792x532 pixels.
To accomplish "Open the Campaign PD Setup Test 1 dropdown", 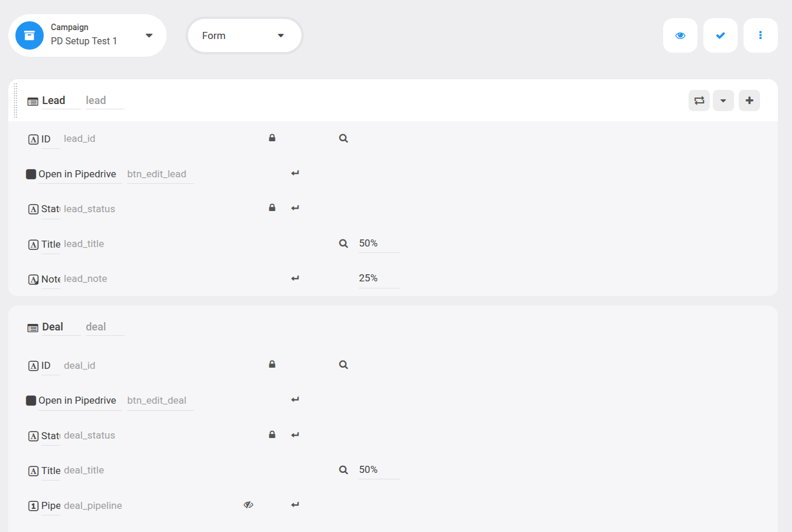I will pyautogui.click(x=87, y=35).
